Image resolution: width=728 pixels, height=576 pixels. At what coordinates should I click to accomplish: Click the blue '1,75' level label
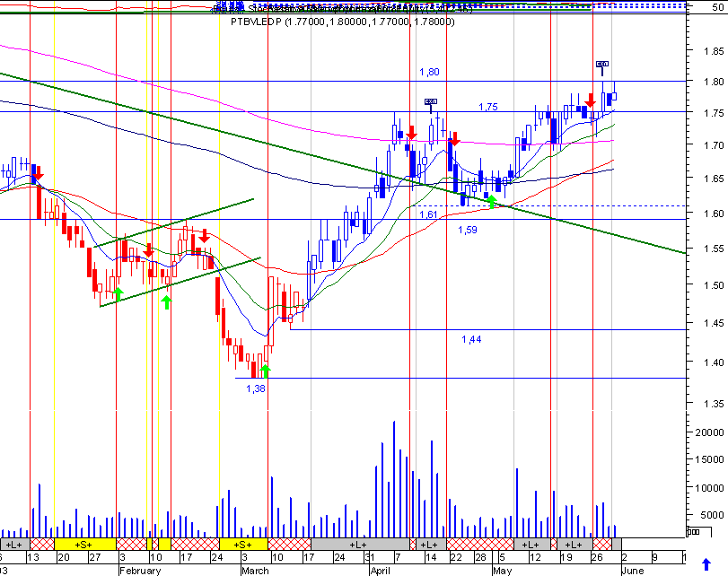(488, 107)
